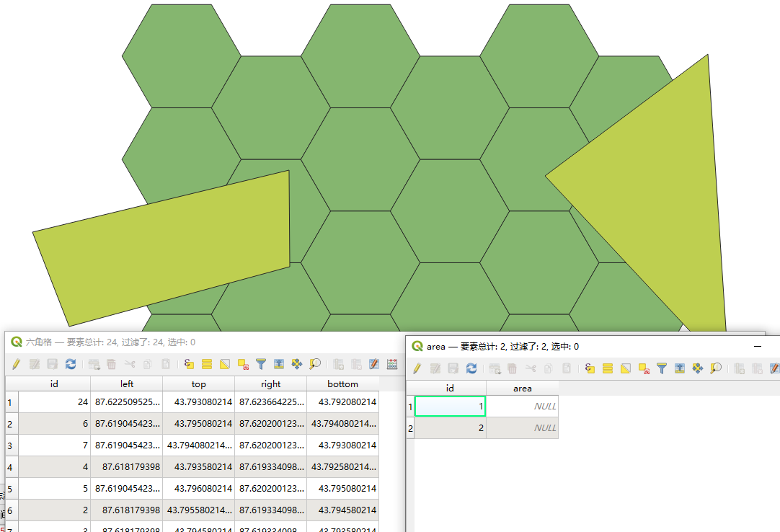Toggle editing mode in the 六角格 table
This screenshot has width=780, height=532.
(x=16, y=365)
